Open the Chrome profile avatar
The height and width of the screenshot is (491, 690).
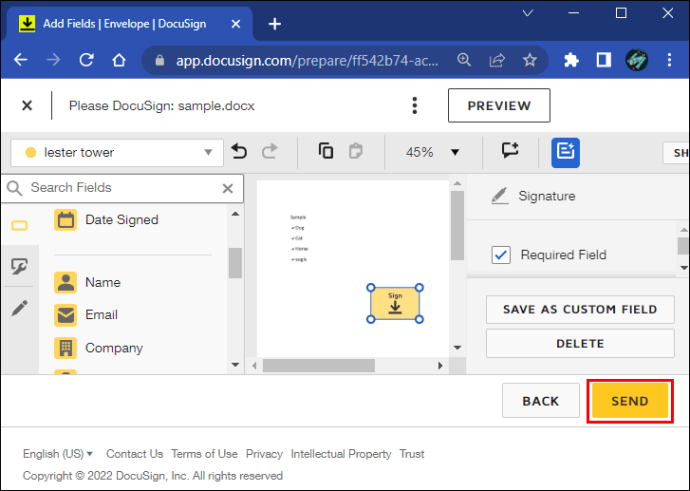pyautogui.click(x=636, y=59)
